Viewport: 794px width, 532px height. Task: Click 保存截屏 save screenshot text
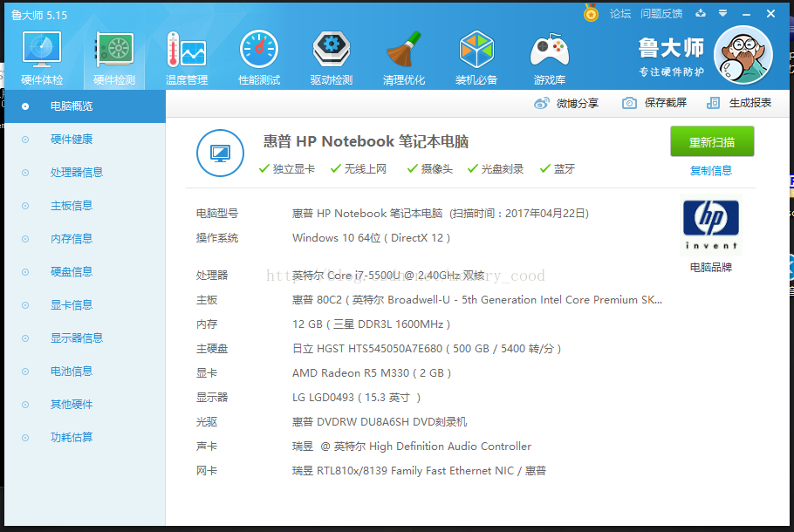pos(666,103)
